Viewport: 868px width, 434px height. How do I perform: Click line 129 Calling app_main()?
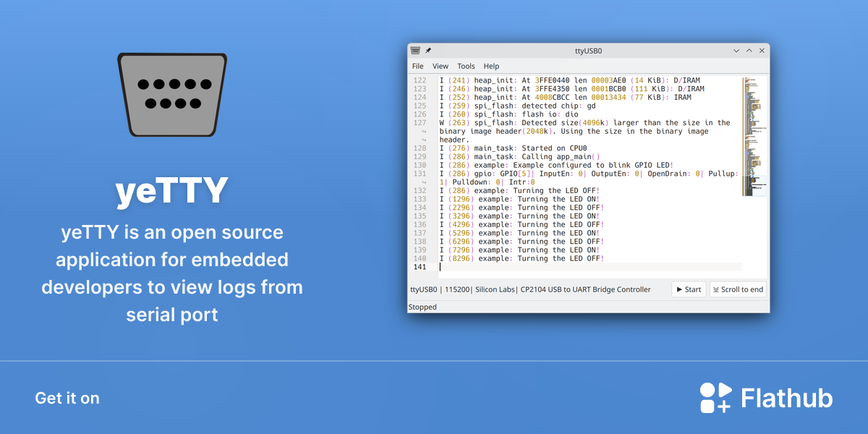click(520, 157)
